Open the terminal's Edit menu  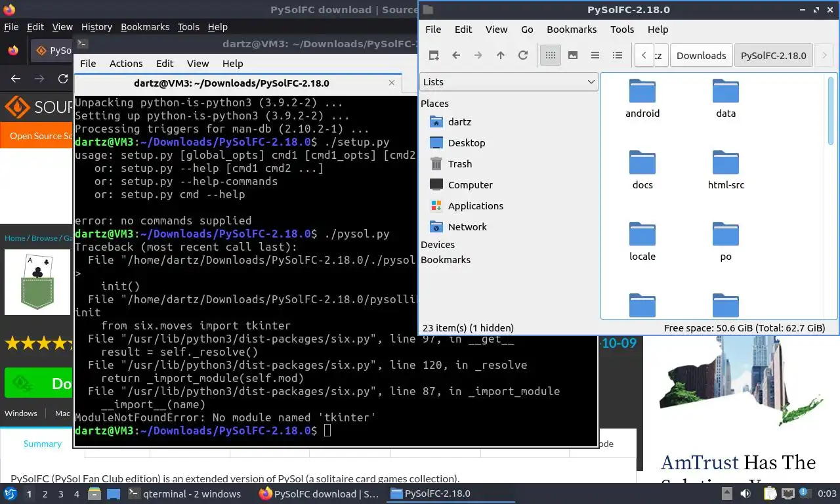165,63
